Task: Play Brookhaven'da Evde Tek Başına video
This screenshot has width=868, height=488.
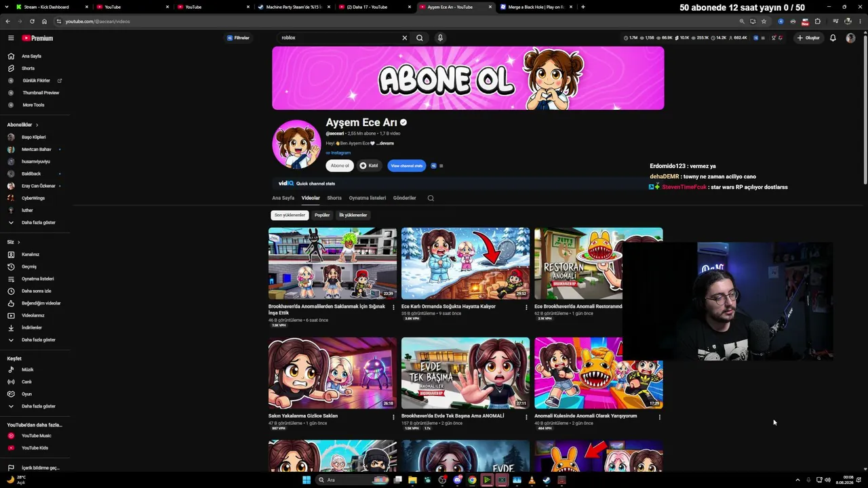Action: pyautogui.click(x=465, y=373)
